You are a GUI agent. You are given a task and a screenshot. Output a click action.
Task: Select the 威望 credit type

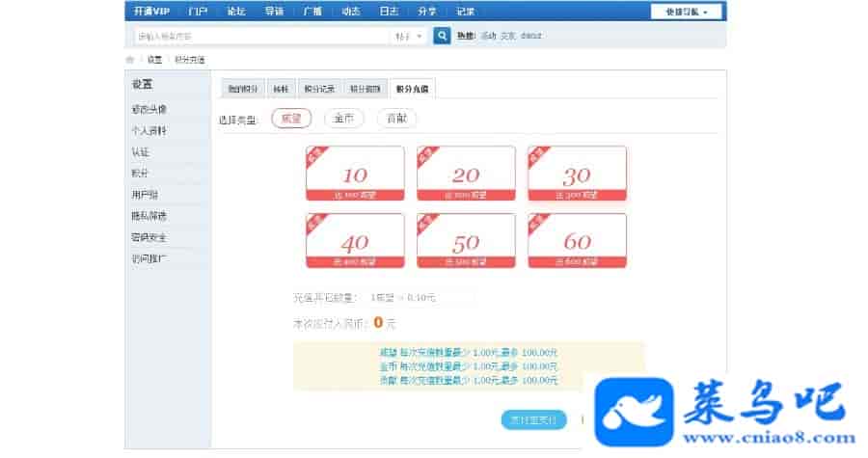coord(291,119)
